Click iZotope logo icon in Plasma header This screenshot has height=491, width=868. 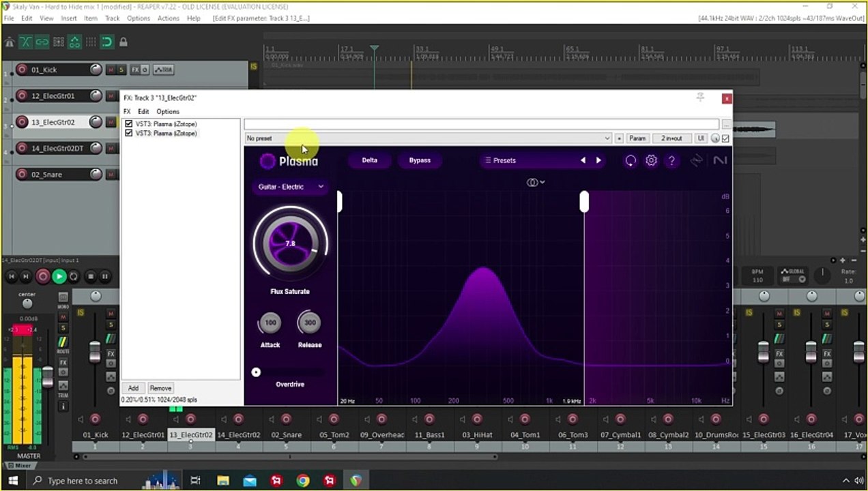click(x=697, y=160)
